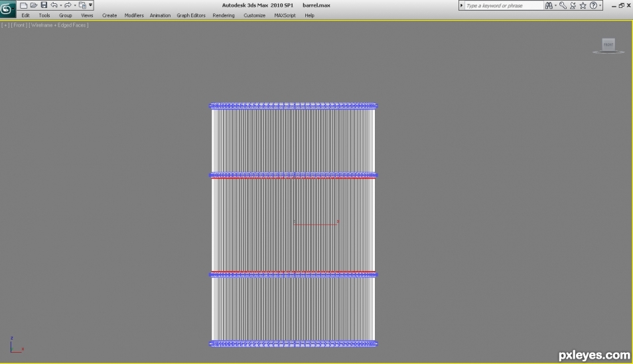Open the Modifiers menu

[x=134, y=15]
